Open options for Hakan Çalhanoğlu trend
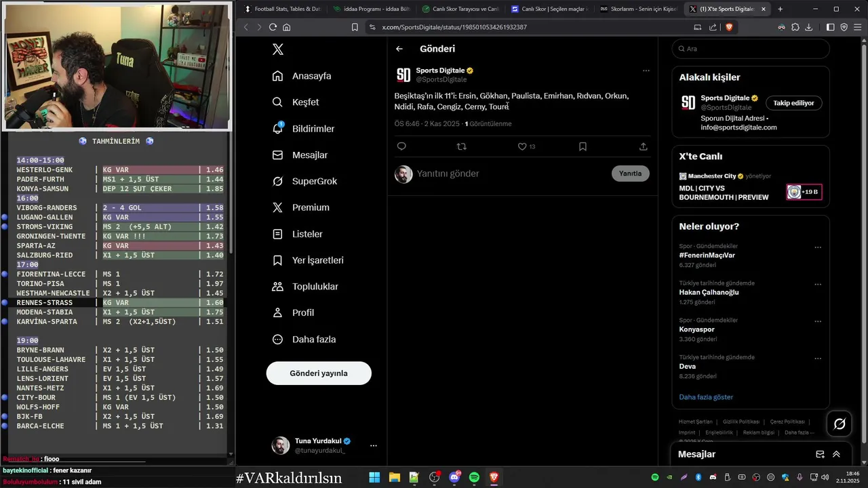Screen dimensions: 868x488 click(x=818, y=285)
